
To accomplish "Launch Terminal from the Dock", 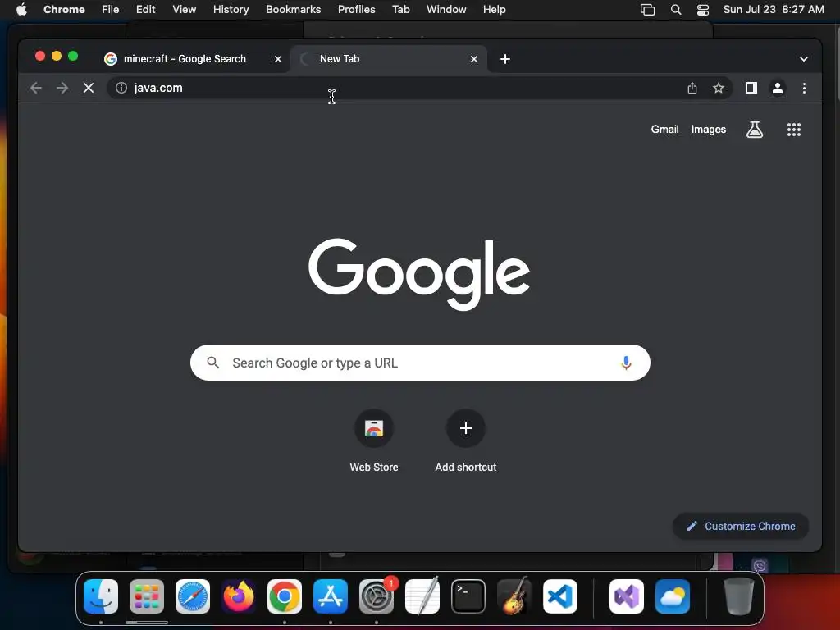I will point(468,596).
